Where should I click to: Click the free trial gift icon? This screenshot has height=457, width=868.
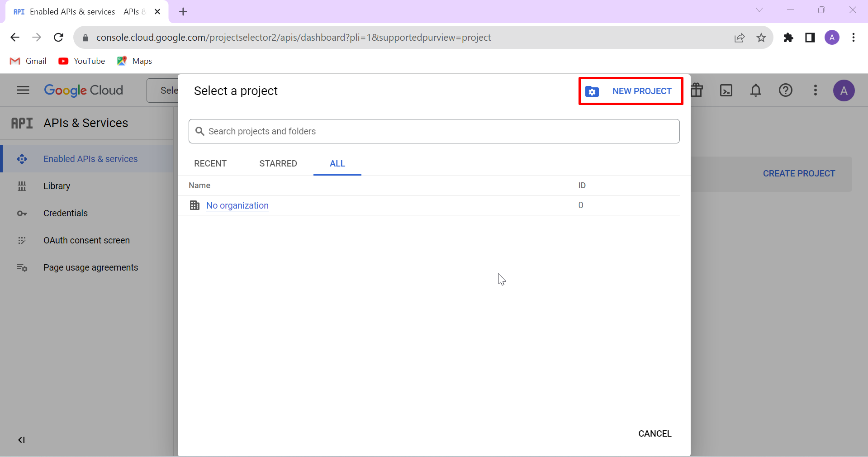point(697,90)
